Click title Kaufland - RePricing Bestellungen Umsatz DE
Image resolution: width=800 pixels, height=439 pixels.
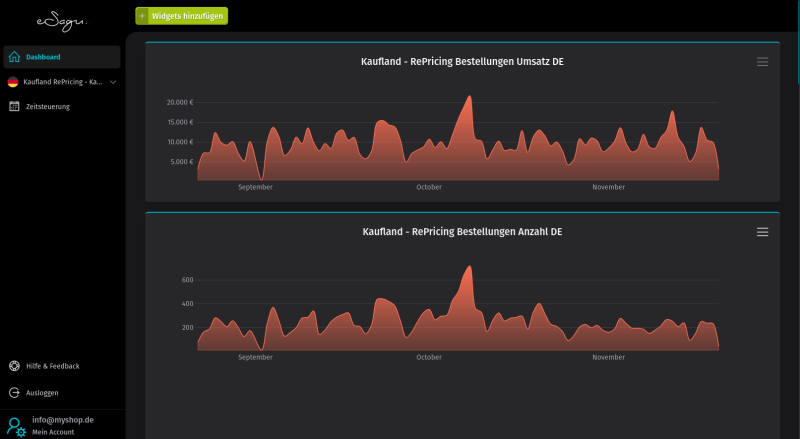click(x=462, y=61)
